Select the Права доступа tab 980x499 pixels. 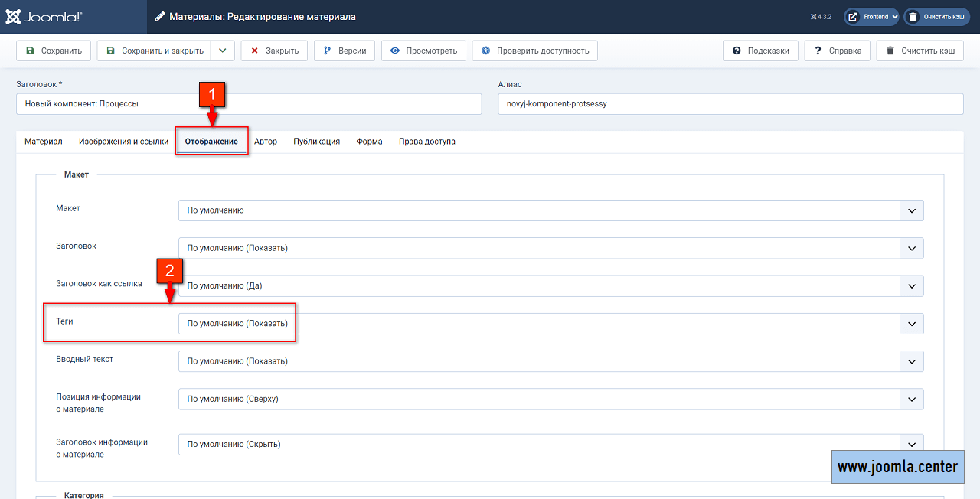(426, 142)
